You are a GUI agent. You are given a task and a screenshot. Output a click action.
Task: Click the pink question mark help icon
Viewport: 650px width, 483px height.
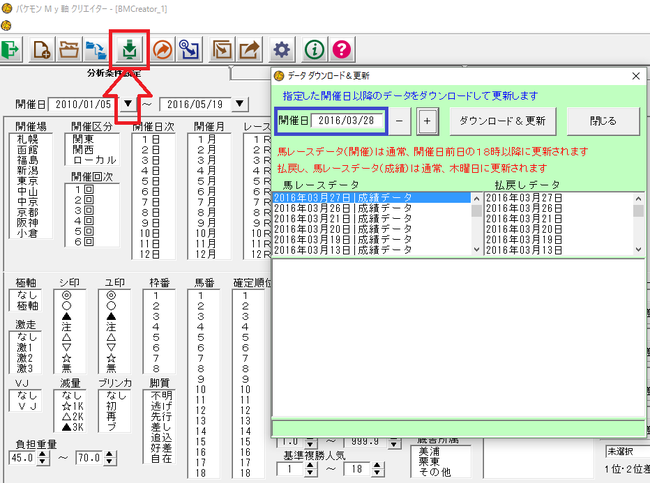point(342,50)
